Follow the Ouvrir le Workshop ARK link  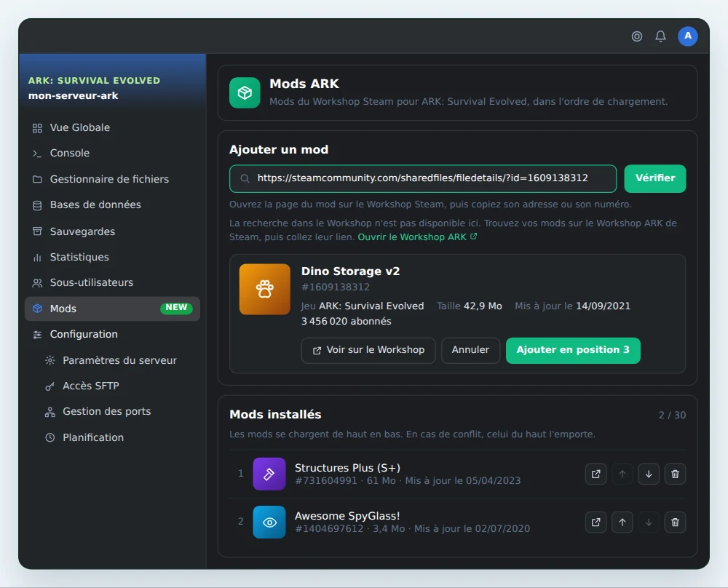(x=417, y=237)
